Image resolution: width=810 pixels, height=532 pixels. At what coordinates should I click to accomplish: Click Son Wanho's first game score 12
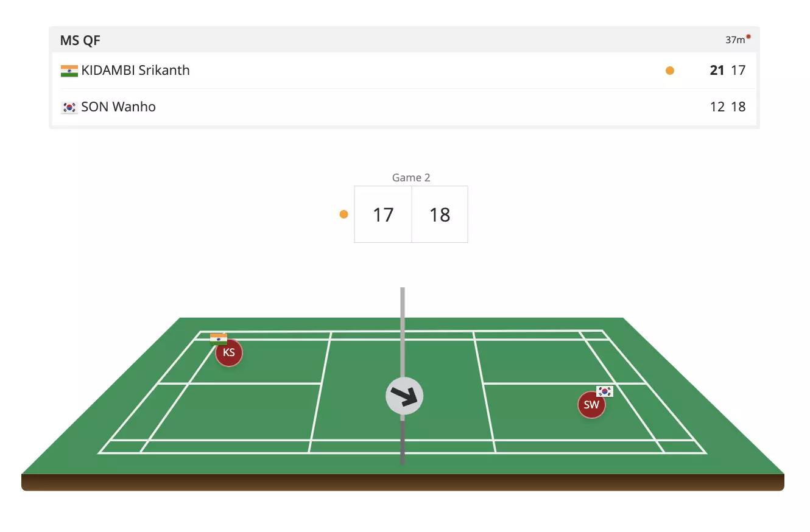click(717, 107)
